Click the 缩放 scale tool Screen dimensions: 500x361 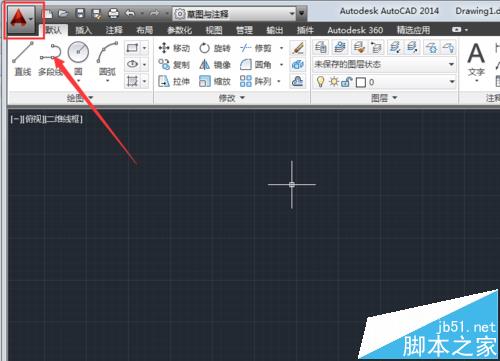coord(215,81)
